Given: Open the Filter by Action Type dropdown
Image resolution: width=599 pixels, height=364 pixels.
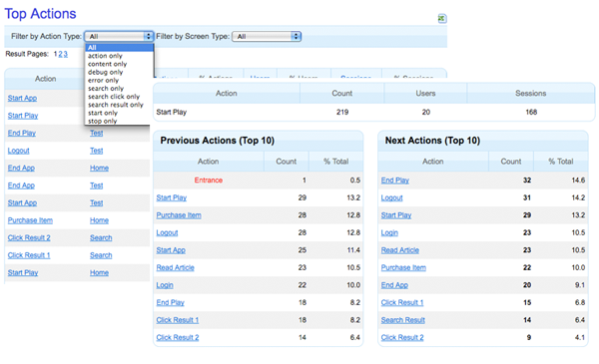Looking at the screenshot, I should [119, 36].
